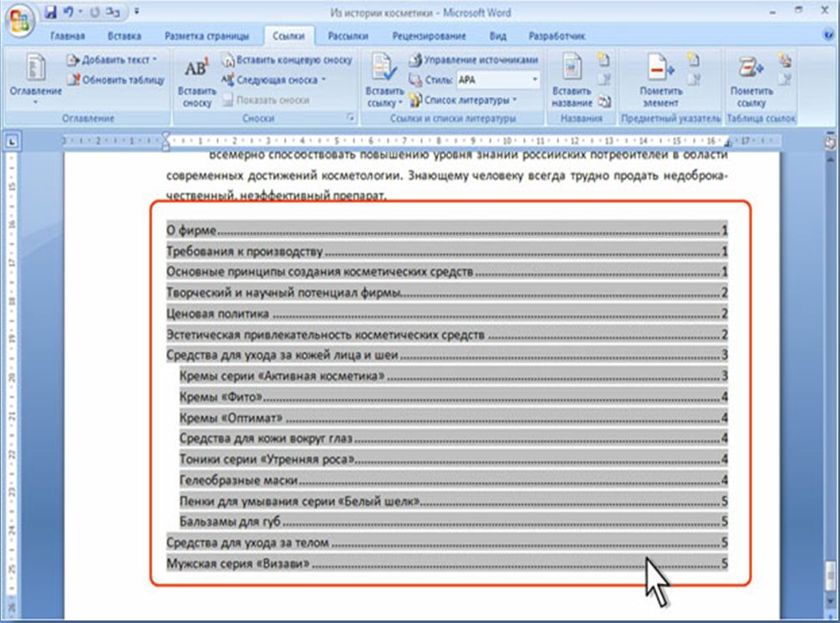Insert an endnote with Вставить концевую сноску
The height and width of the screenshot is (623, 840).
288,59
